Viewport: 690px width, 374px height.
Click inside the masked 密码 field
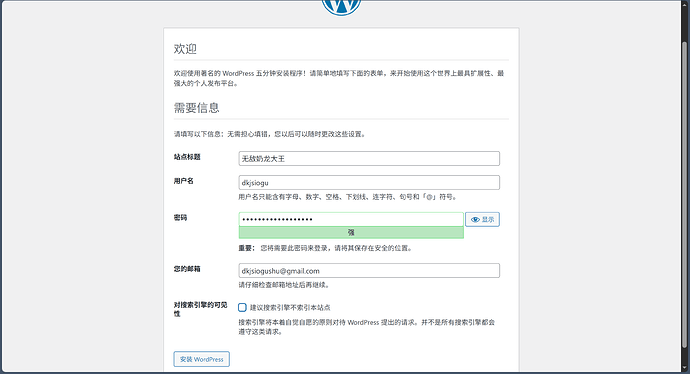[x=351, y=219]
